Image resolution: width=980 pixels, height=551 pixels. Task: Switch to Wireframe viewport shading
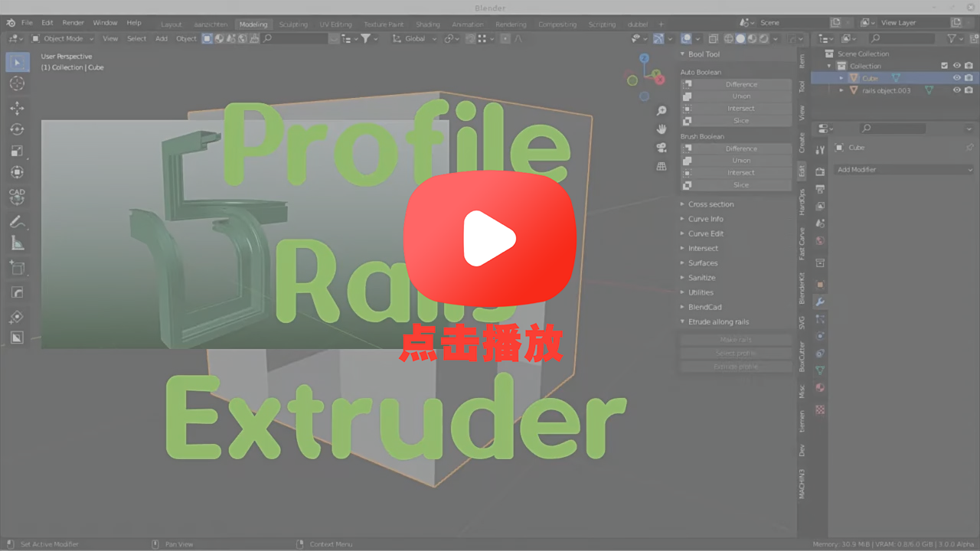pos(729,38)
